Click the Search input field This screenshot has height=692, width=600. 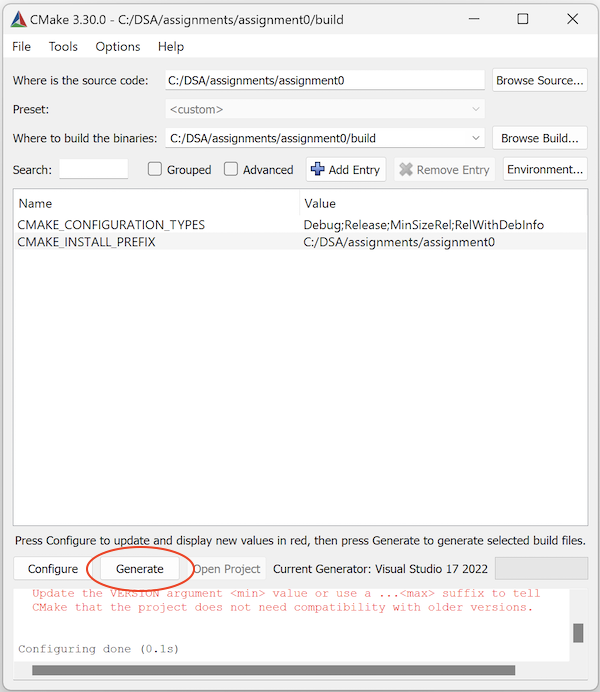[x=94, y=169]
